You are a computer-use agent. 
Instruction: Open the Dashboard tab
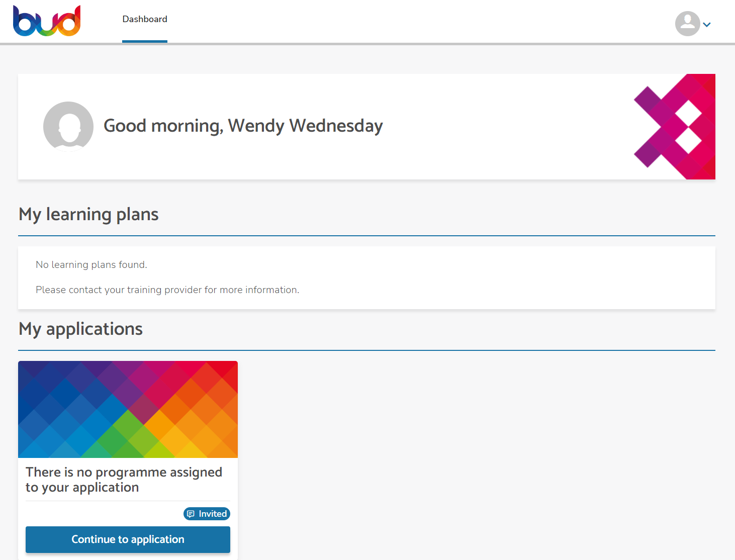tap(145, 19)
